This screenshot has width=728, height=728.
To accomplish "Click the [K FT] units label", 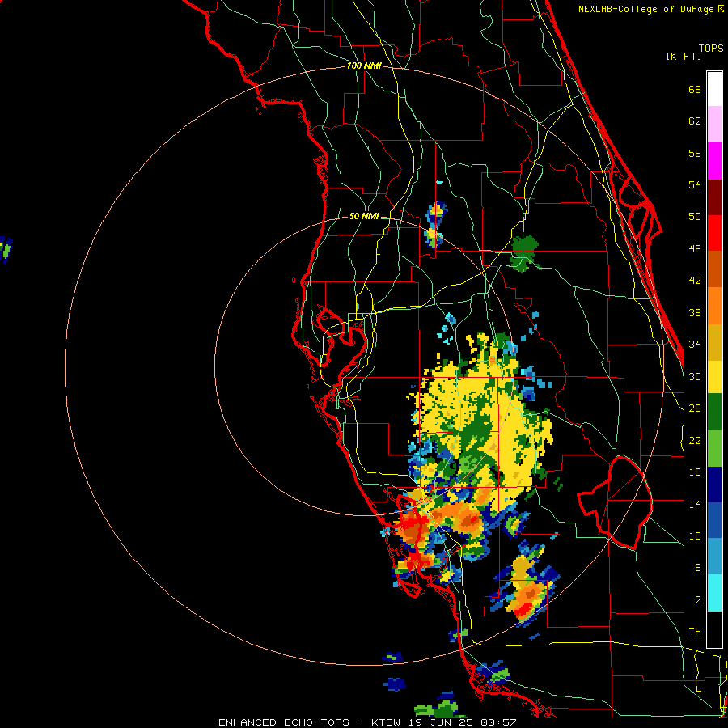I will pyautogui.click(x=684, y=57).
